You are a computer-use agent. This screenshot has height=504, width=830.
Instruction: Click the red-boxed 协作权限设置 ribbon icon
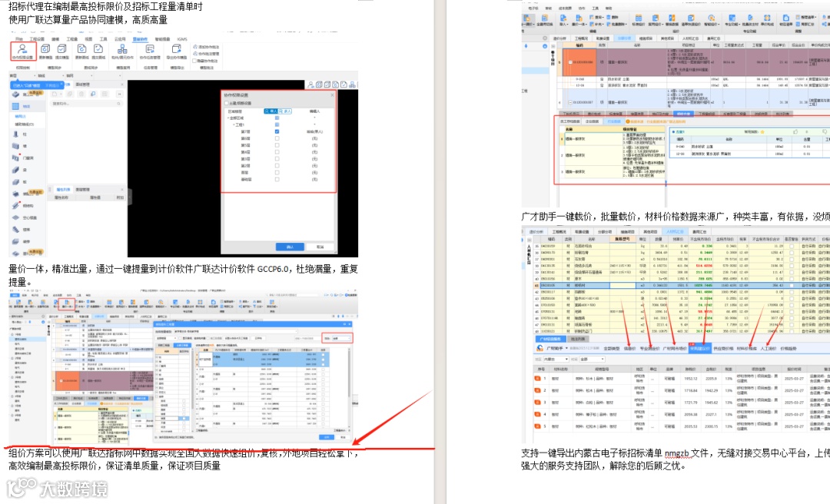(23, 51)
